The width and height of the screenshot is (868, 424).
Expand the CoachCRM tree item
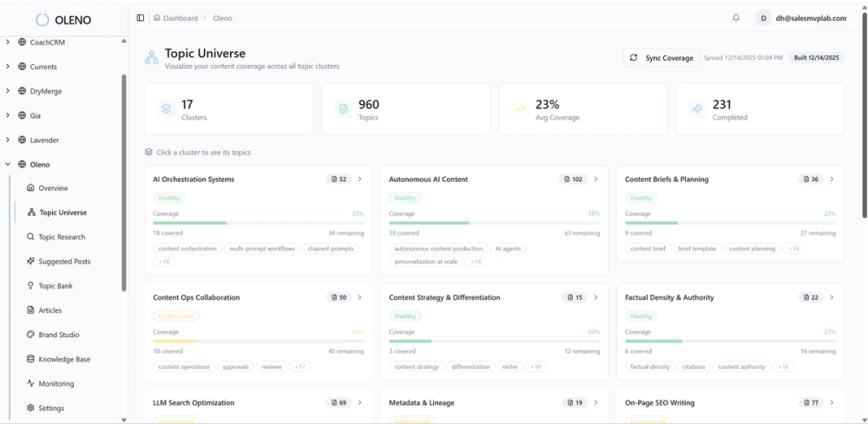pos(8,42)
